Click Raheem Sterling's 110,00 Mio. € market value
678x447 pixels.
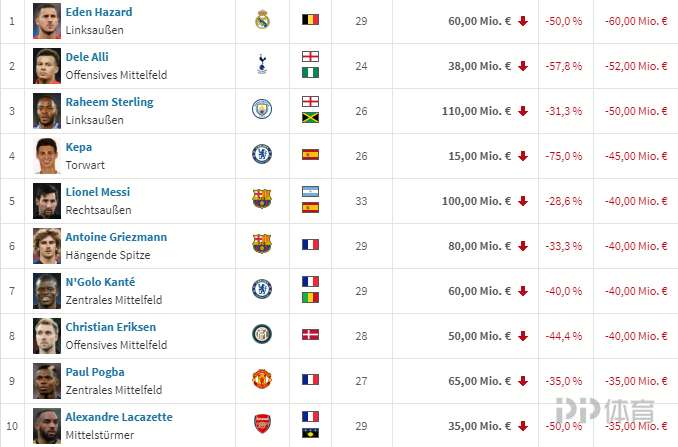(x=476, y=111)
